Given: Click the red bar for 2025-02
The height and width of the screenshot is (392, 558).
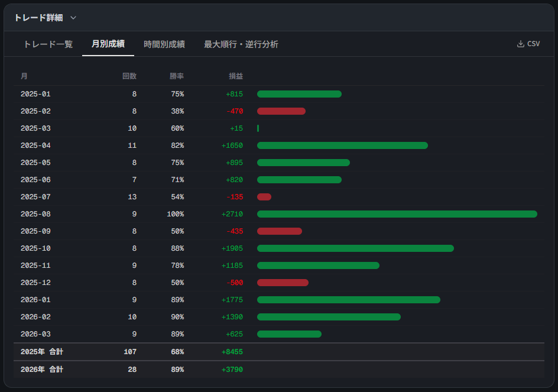Looking at the screenshot, I should [281, 111].
